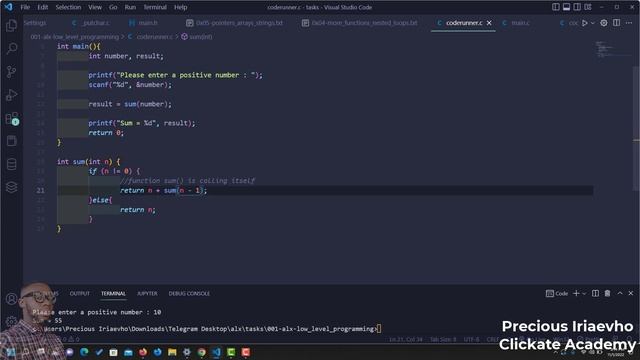Open the Go menu
640x360 pixels.
(113, 7)
